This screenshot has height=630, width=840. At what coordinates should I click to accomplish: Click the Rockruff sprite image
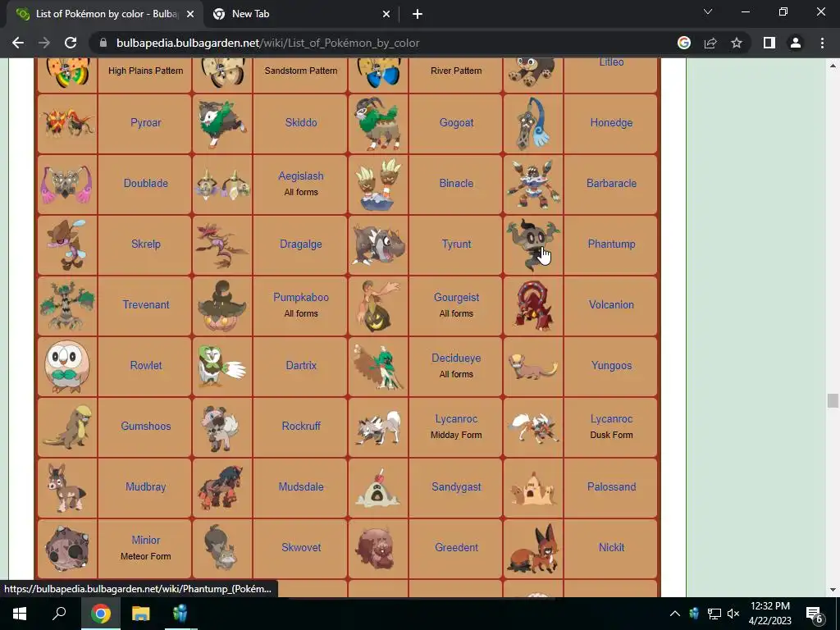[x=221, y=427]
